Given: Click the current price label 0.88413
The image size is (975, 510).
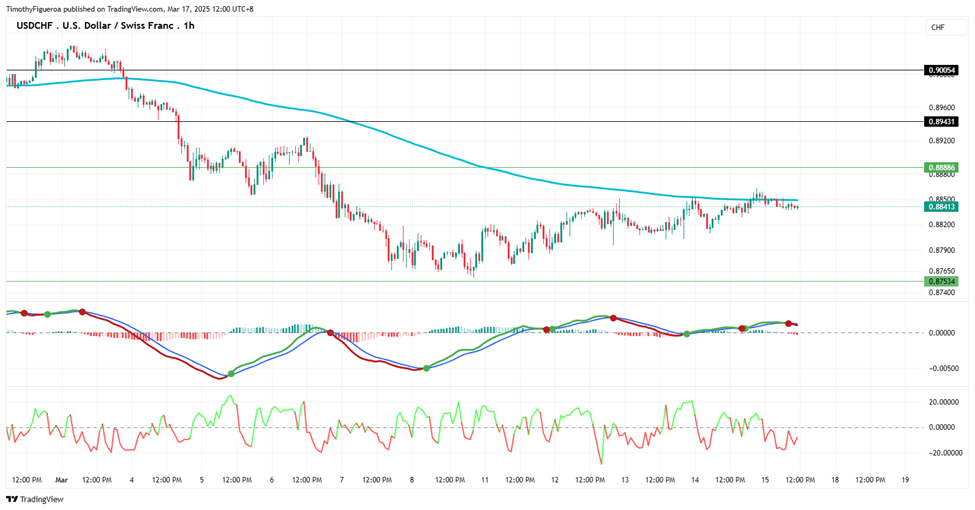Looking at the screenshot, I should [x=941, y=206].
